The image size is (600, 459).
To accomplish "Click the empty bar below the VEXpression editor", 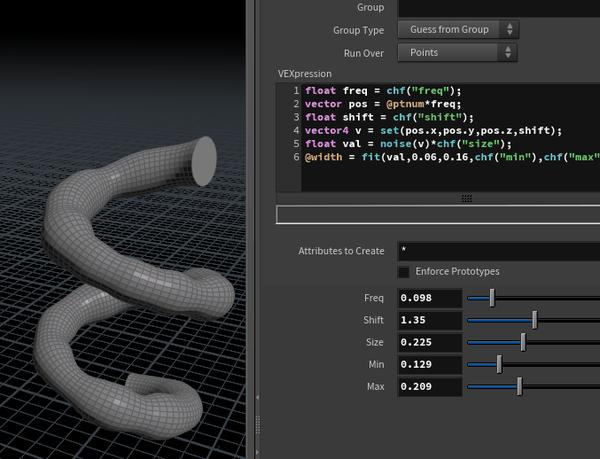I will click(437, 215).
